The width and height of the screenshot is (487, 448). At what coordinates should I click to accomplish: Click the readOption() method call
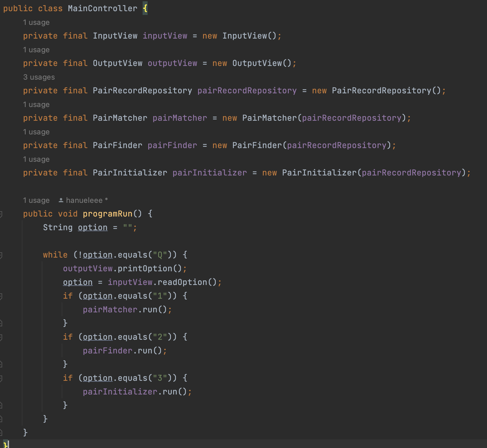pyautogui.click(x=187, y=282)
